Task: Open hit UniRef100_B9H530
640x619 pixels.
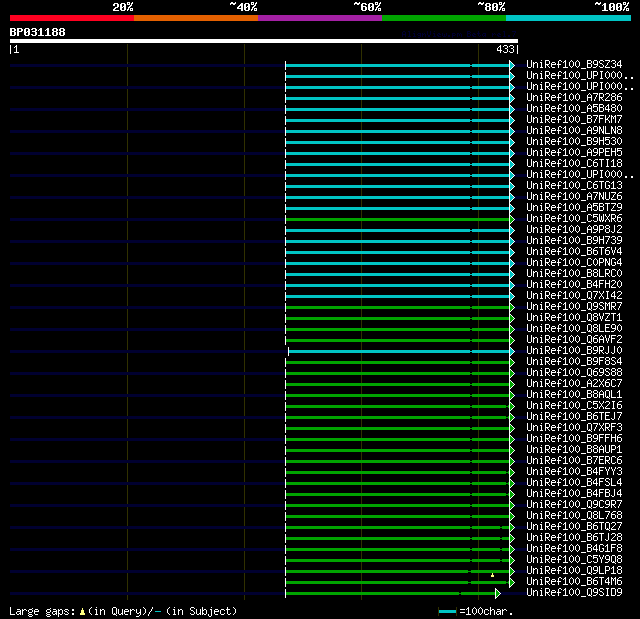Action: coord(574,142)
